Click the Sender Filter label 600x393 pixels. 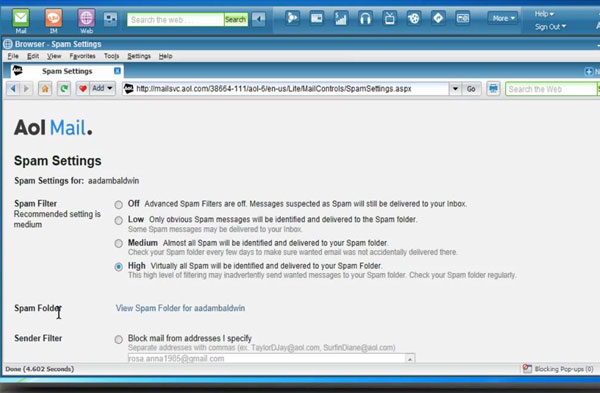click(x=38, y=338)
